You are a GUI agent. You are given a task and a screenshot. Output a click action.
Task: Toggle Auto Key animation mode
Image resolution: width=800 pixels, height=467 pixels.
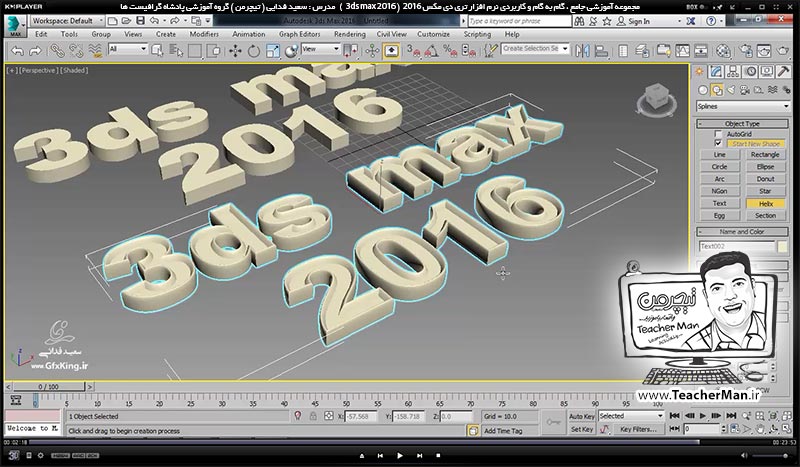point(582,416)
